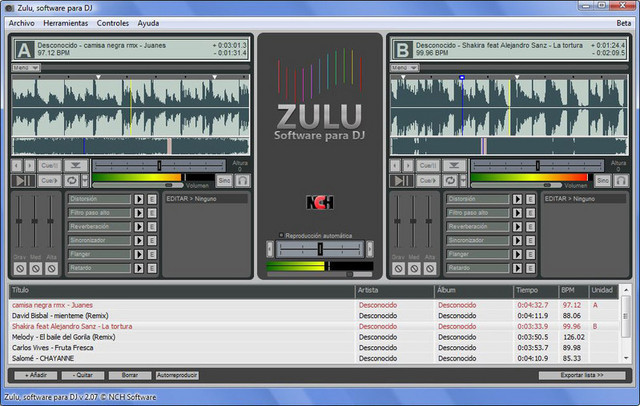Image resolution: width=640 pixels, height=406 pixels.
Task: Open the Menú dropdown on deck B
Action: 404,67
